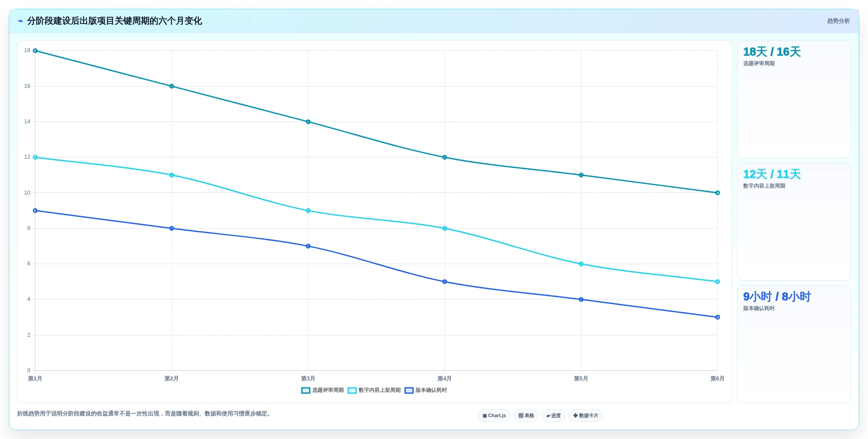This screenshot has width=868, height=439.
Task: Click the y-axis tick label 0
Action: pos(29,370)
